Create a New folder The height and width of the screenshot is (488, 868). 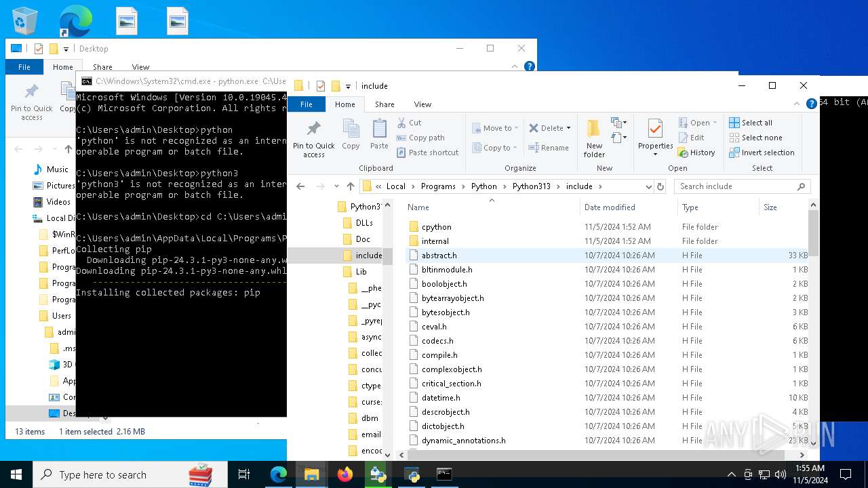[594, 139]
